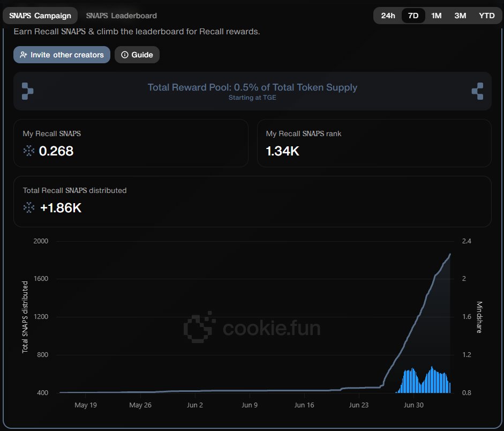Click 'Total Recall SNAPS distributed' label
This screenshot has height=431, width=504.
pyautogui.click(x=74, y=190)
